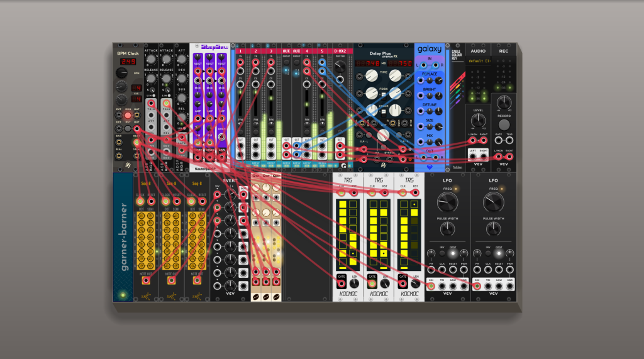Click the SUS knob on the ADSR module
Image resolution: width=644 pixels, height=359 pixels.
(x=182, y=98)
